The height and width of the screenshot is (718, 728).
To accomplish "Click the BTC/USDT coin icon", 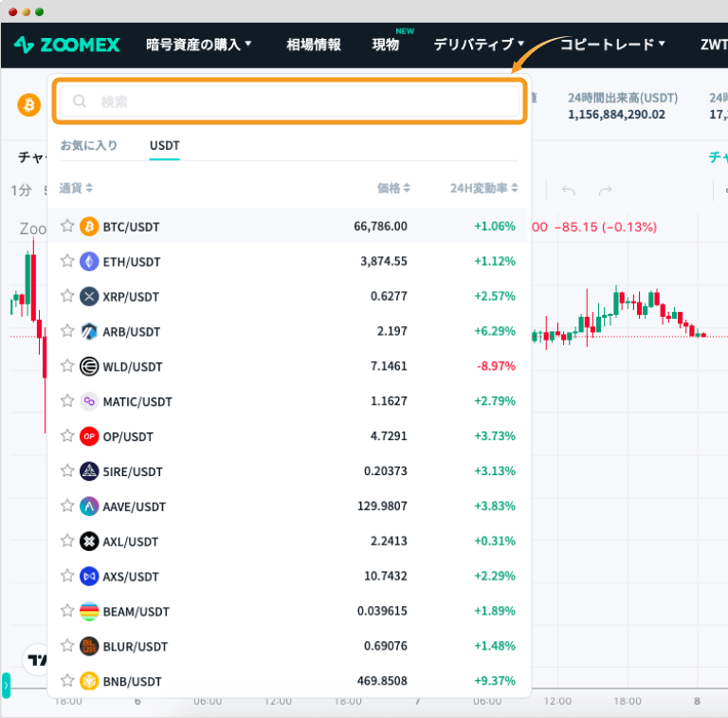I will point(89,227).
